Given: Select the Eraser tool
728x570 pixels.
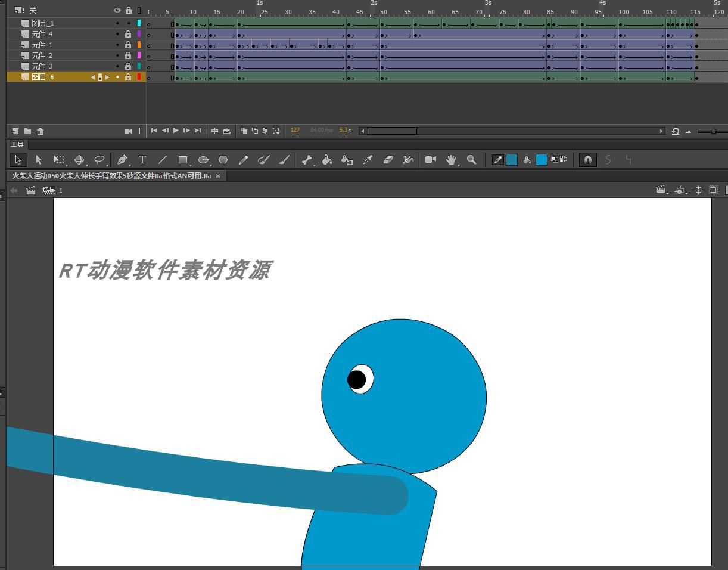Looking at the screenshot, I should click(388, 160).
